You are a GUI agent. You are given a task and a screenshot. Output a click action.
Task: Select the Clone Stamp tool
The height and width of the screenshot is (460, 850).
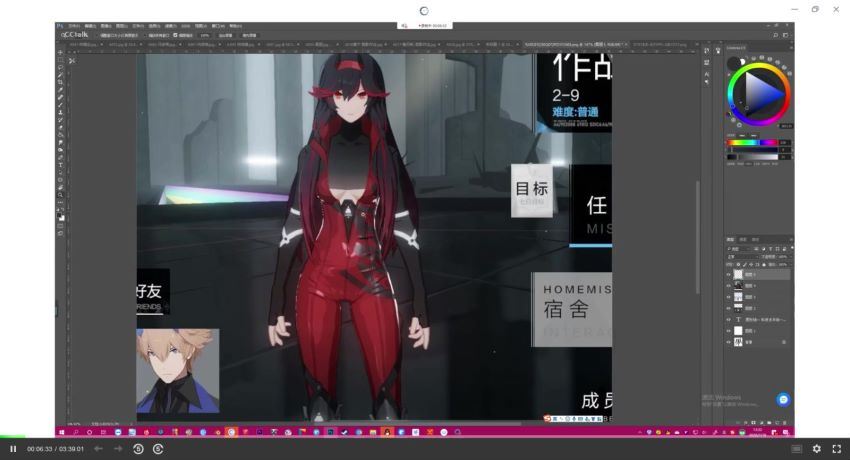click(60, 112)
